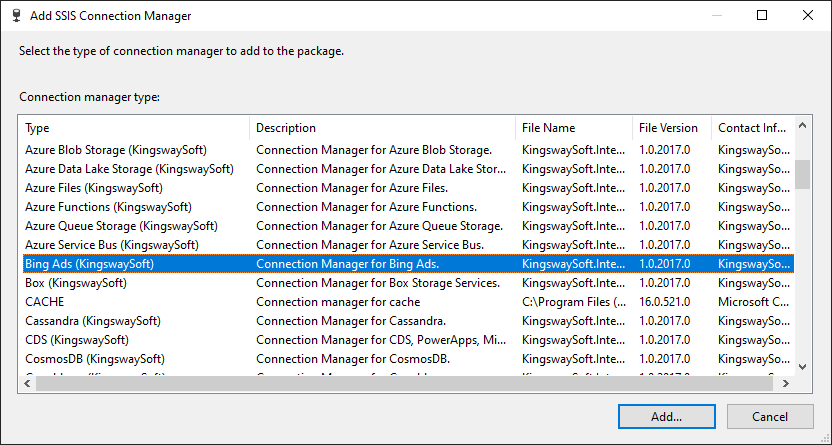Click 'Microsoft C...' contact info cell

pos(753,302)
